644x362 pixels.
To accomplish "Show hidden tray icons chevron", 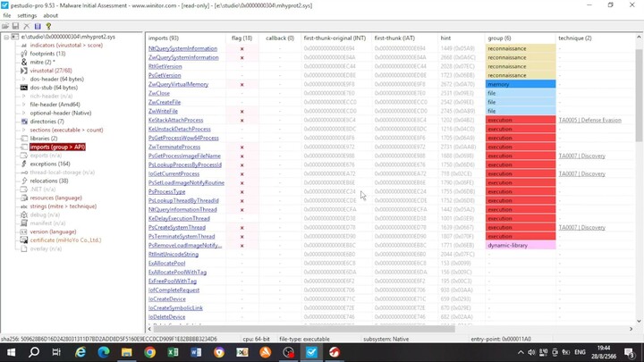I will click(x=521, y=352).
